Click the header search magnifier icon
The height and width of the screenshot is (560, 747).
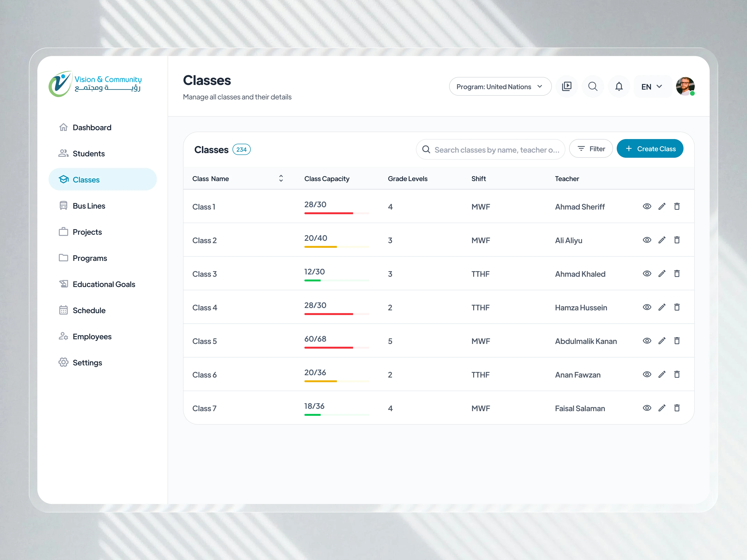(593, 87)
